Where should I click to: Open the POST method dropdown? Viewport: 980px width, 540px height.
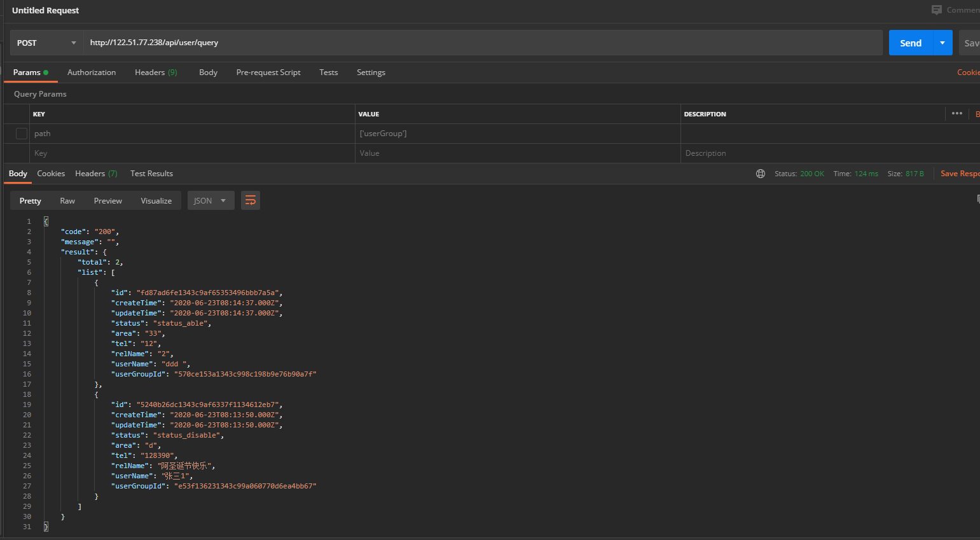(x=46, y=43)
